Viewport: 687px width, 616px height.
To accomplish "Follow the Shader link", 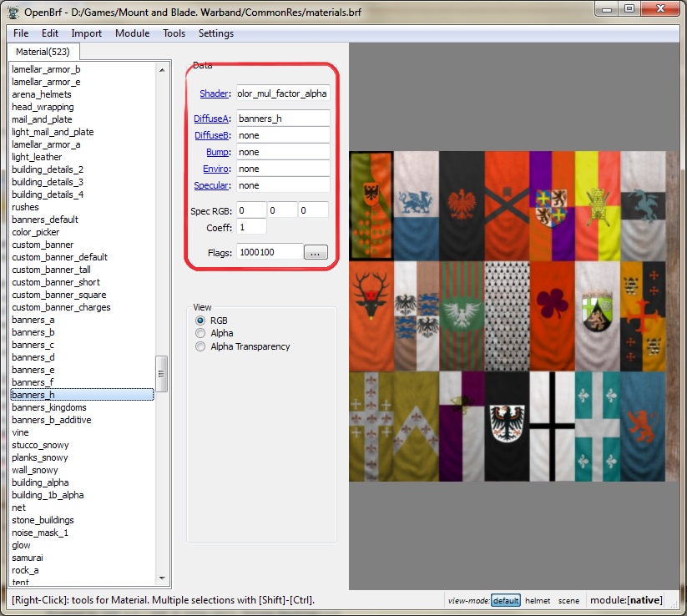I will click(x=214, y=93).
